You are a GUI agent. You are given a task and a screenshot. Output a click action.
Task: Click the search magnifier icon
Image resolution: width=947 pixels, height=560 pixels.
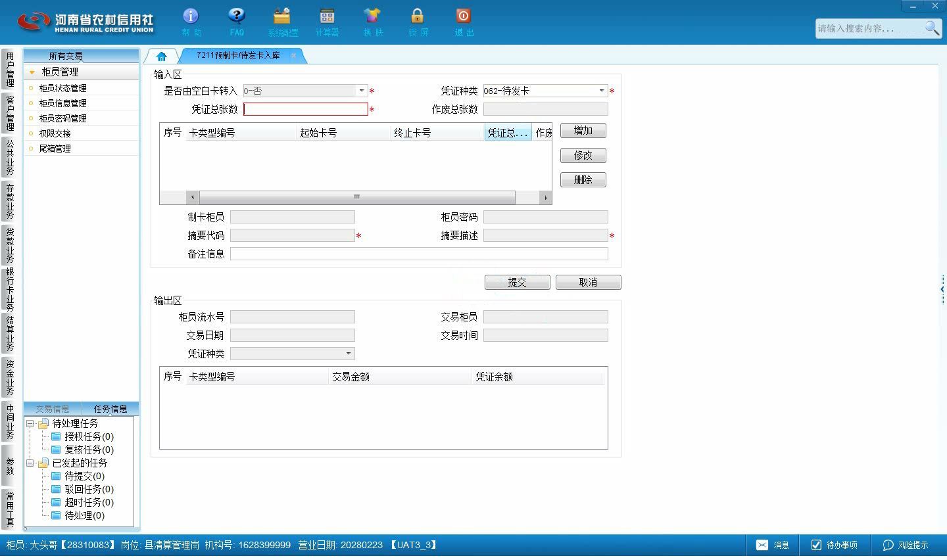click(932, 28)
